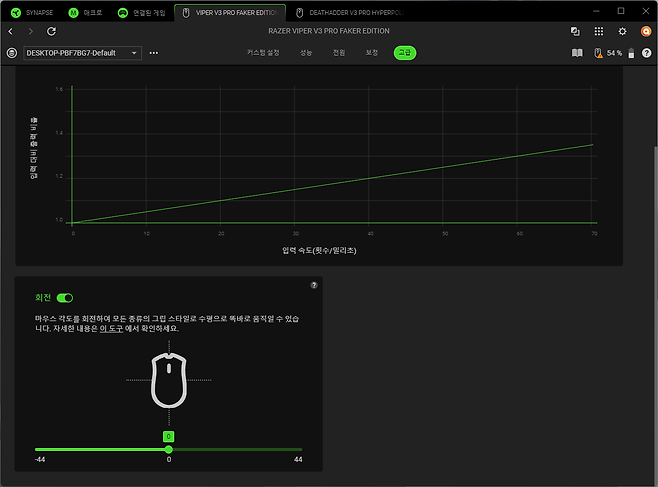The image size is (658, 487).
Task: Click the battery status 54% indicator
Action: click(611, 52)
